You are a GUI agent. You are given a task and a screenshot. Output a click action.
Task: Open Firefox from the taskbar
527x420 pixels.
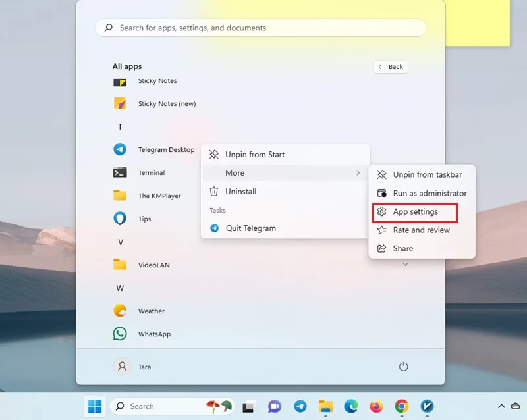point(376,407)
